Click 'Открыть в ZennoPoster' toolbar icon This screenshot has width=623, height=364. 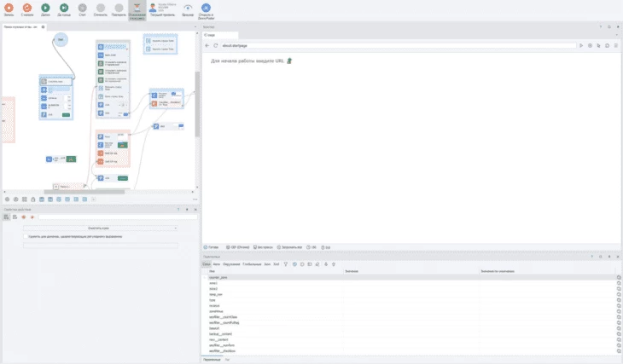[207, 9]
